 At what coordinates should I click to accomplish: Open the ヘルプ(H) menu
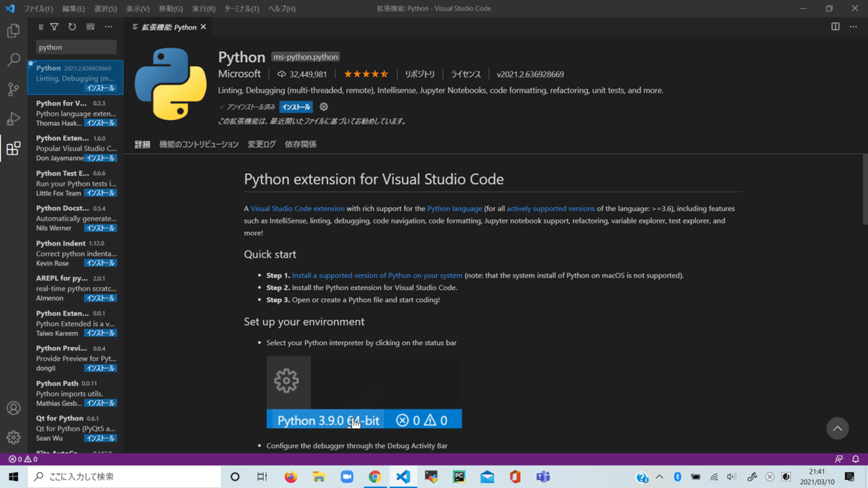(281, 9)
